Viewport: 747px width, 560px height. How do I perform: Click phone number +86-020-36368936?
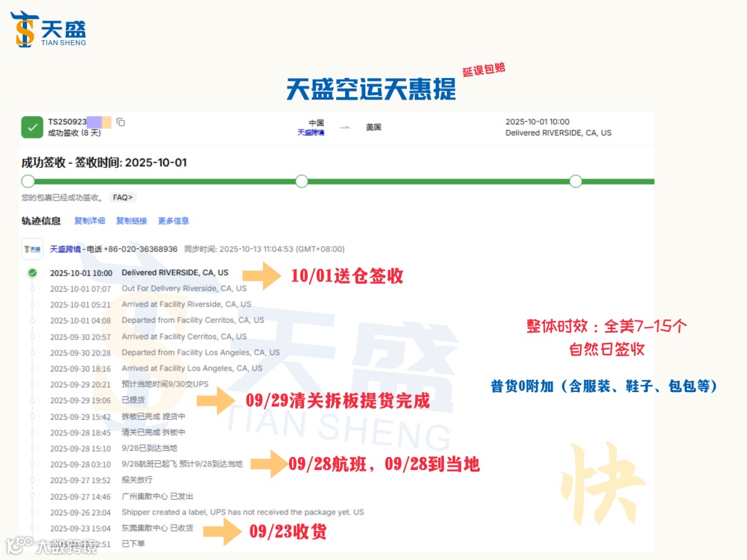click(x=140, y=249)
